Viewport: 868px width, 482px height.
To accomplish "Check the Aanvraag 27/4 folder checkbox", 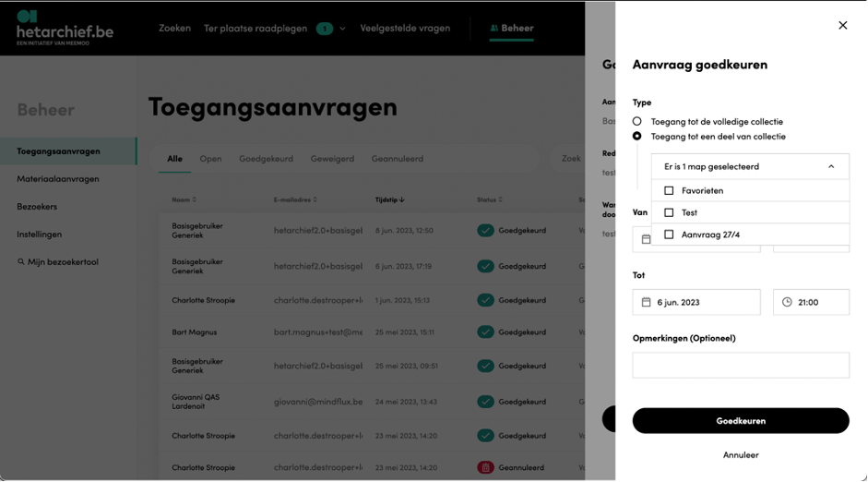I will pyautogui.click(x=669, y=235).
